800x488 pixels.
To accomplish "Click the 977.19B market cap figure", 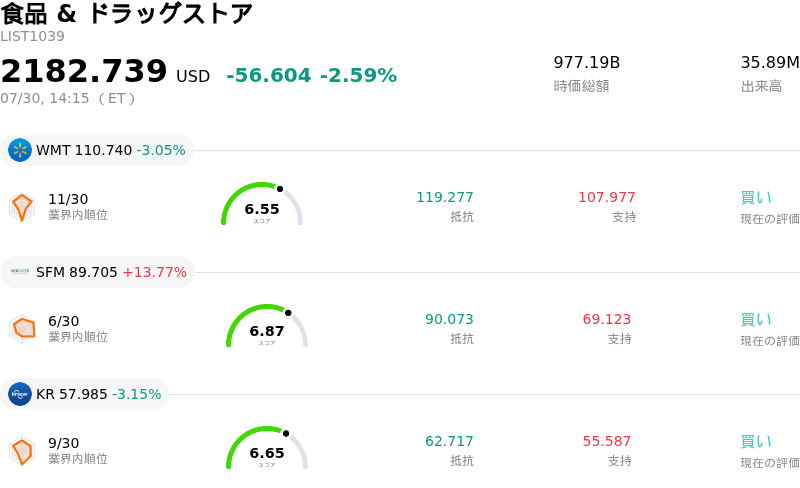I will point(587,62).
